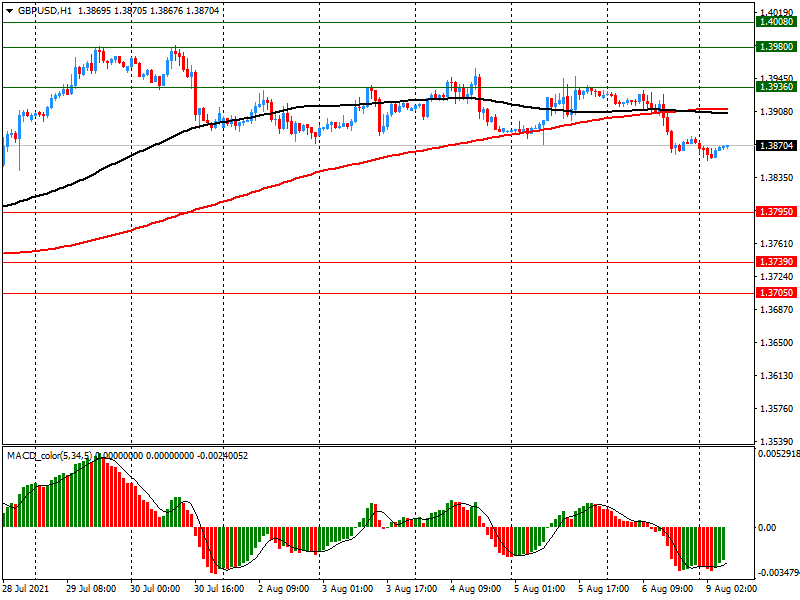Click the 1.36500 price scale value
The height and width of the screenshot is (600, 800).
coord(777,343)
